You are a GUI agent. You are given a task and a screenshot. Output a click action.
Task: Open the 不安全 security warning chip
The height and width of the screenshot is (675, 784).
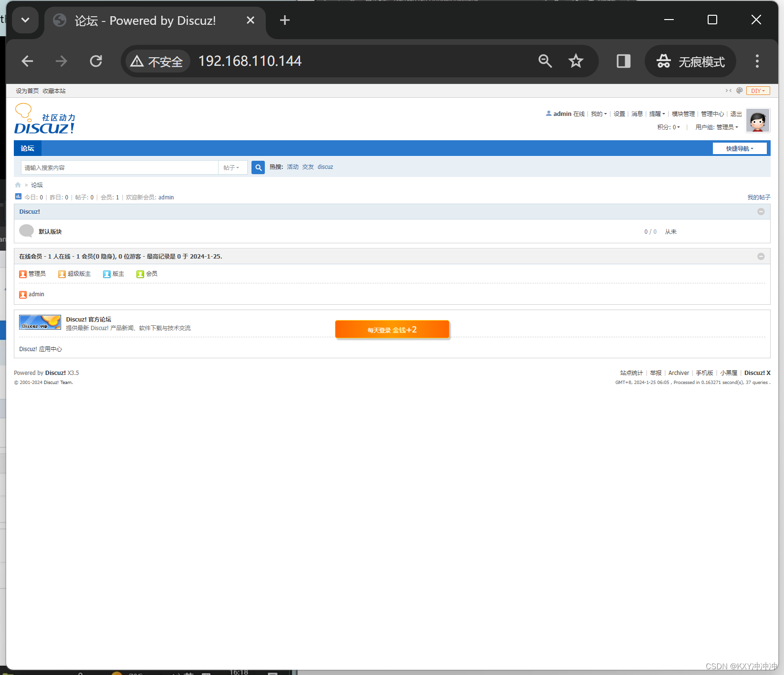tap(157, 62)
